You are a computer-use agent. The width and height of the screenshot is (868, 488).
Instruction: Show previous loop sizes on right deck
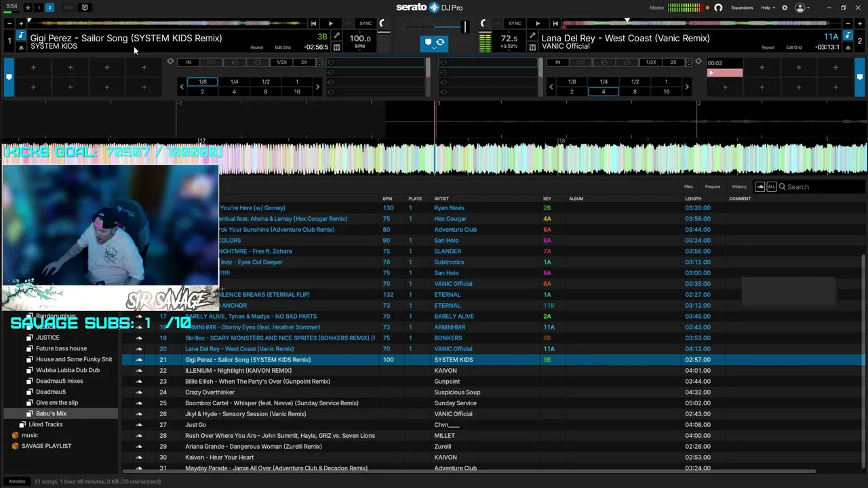(551, 87)
